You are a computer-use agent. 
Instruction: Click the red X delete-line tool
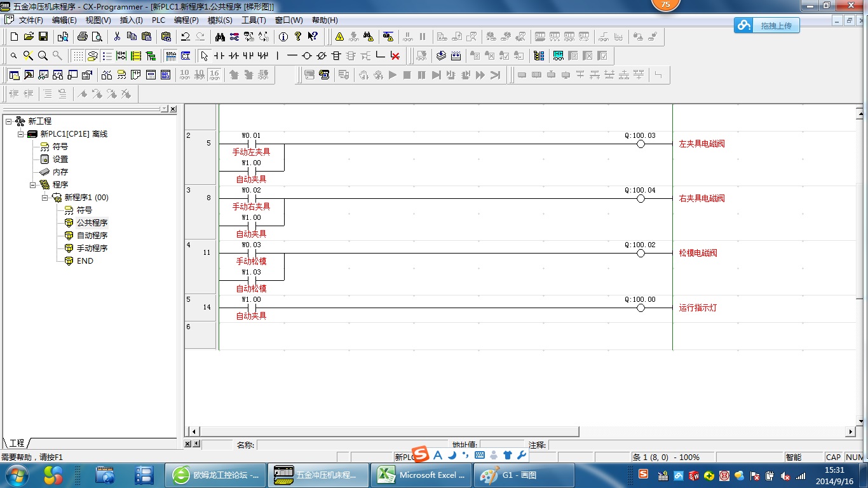point(395,56)
